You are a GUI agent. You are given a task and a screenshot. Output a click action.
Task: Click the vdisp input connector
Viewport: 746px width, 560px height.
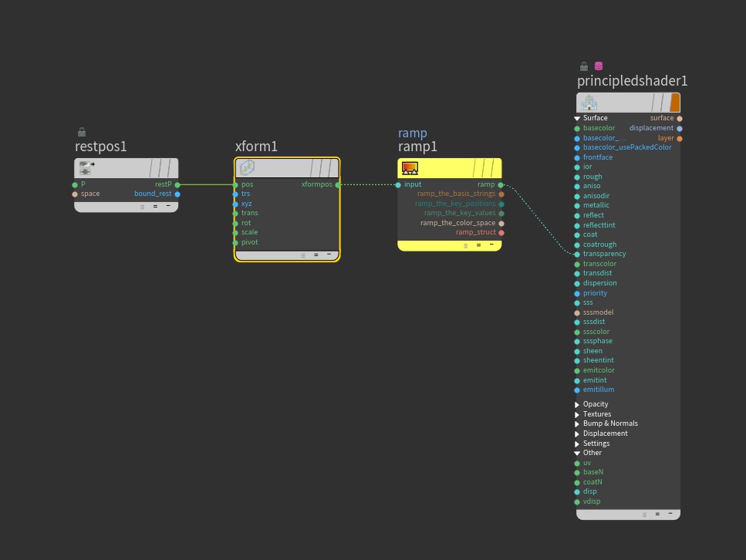click(x=577, y=501)
